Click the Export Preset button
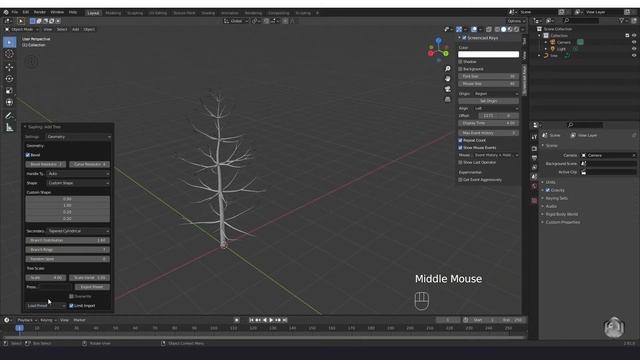The width and height of the screenshot is (640, 360). pos(92,287)
